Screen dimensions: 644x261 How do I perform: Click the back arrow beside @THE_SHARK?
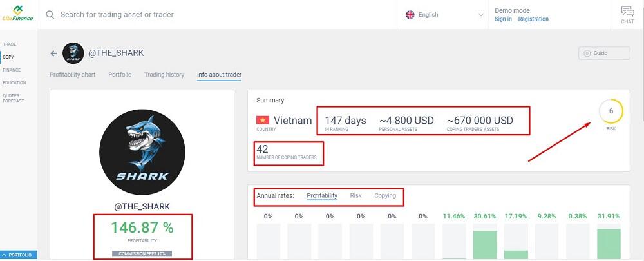54,53
